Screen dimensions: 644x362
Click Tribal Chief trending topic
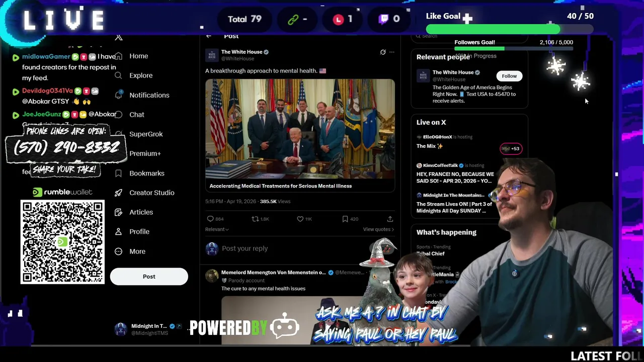431,253
